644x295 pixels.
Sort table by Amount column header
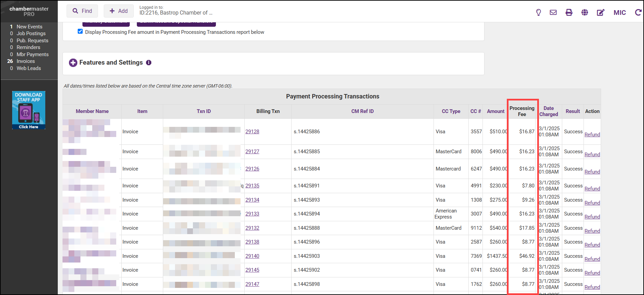point(495,111)
